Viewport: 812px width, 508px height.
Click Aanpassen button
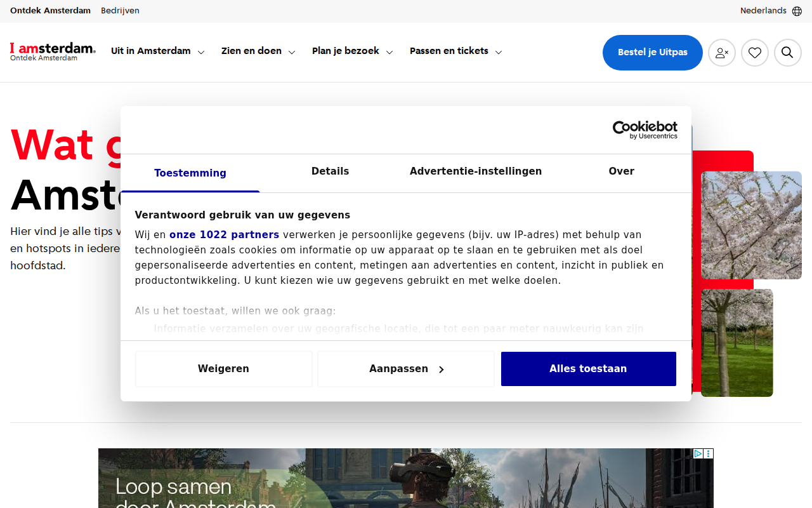pyautogui.click(x=406, y=369)
